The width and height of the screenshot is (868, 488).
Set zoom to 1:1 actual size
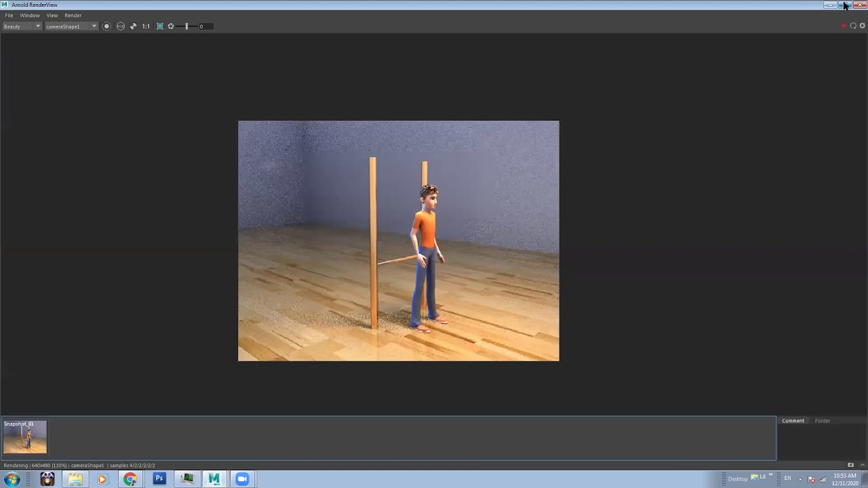[x=146, y=26]
